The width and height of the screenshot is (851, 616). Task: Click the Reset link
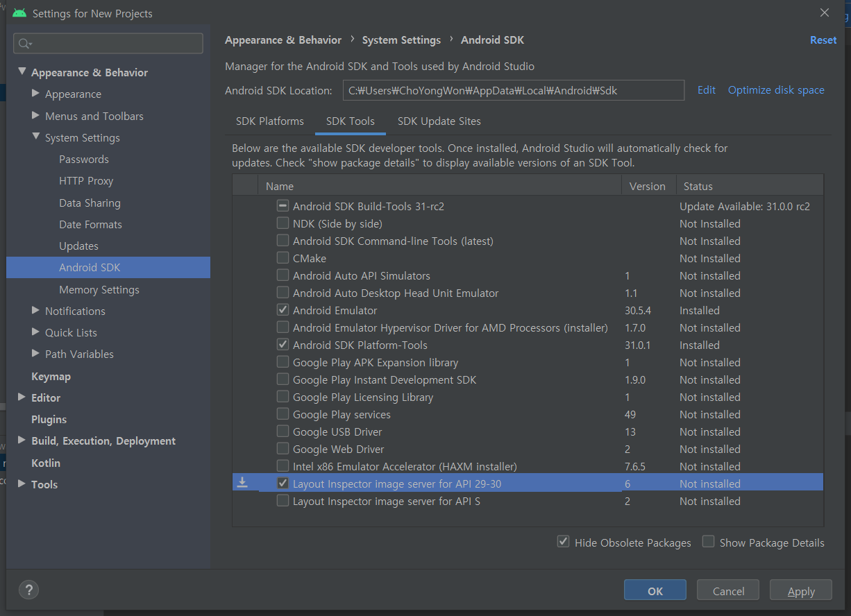click(x=823, y=40)
